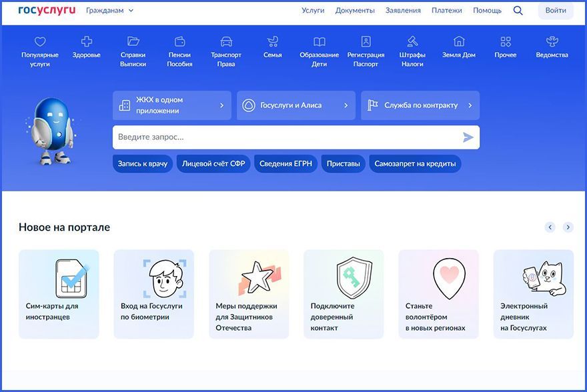Open the Справки Выписки folder icon
Screen dimensions: 587x392
click(133, 42)
